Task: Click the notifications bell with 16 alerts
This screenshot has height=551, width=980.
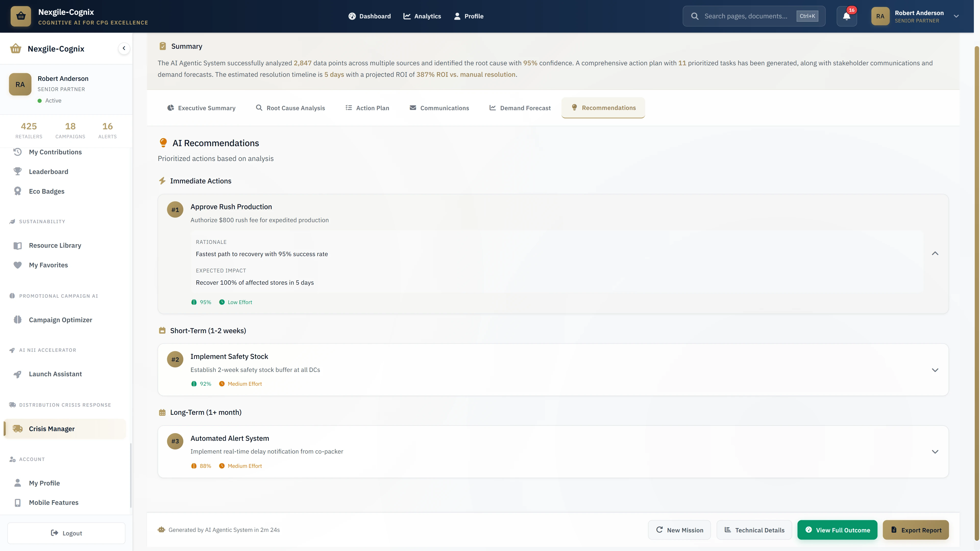Action: 846,16
